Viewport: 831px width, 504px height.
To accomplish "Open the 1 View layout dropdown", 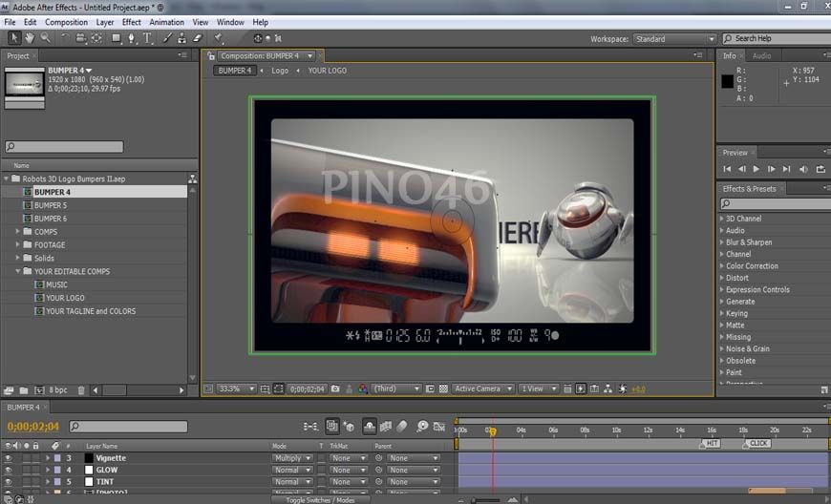I will 539,389.
